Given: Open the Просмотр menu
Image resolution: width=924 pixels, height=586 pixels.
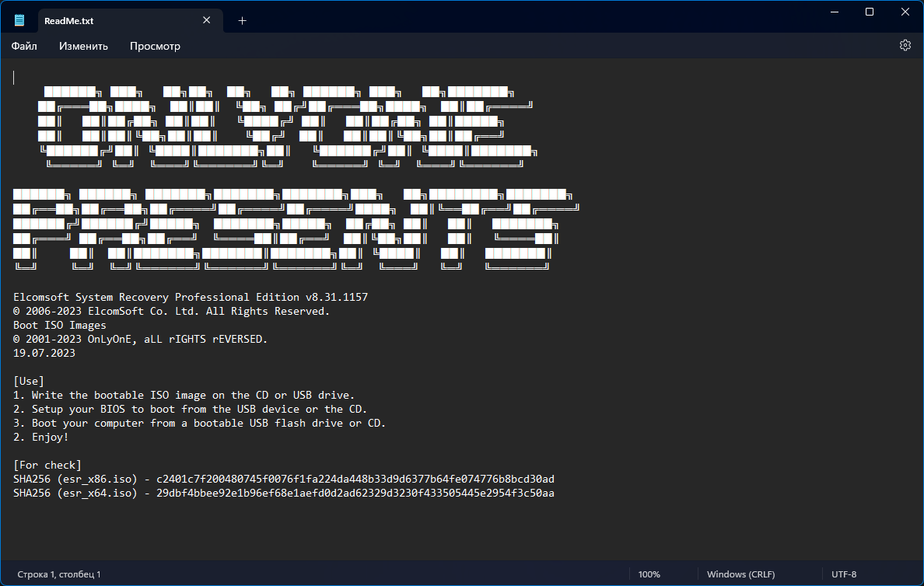Looking at the screenshot, I should click(155, 46).
